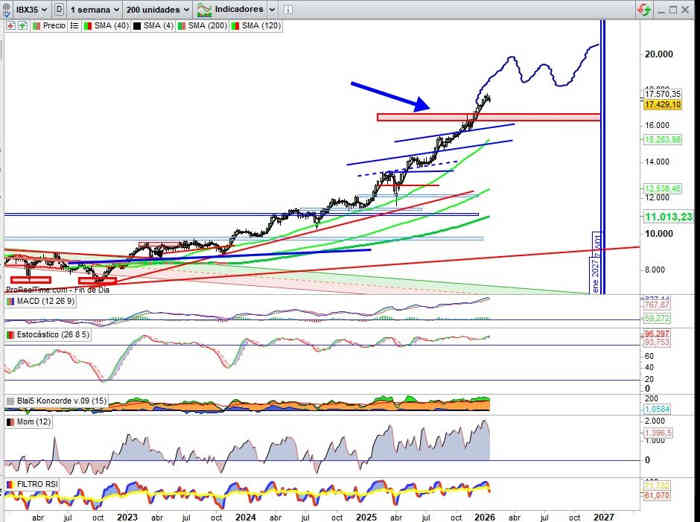Click the document icon beside IBX35
This screenshot has height=522, width=700.
coord(59,8)
